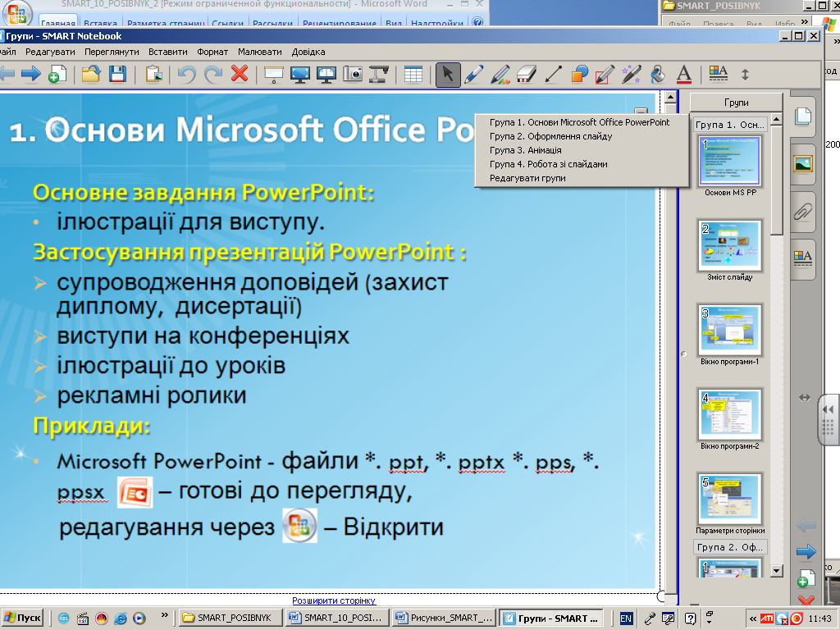Select the Shapes tool
840x630 pixels.
coord(579,75)
